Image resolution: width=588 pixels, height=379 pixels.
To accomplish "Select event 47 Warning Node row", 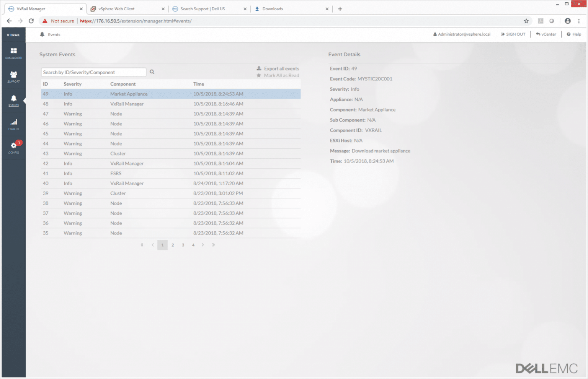I will point(171,114).
